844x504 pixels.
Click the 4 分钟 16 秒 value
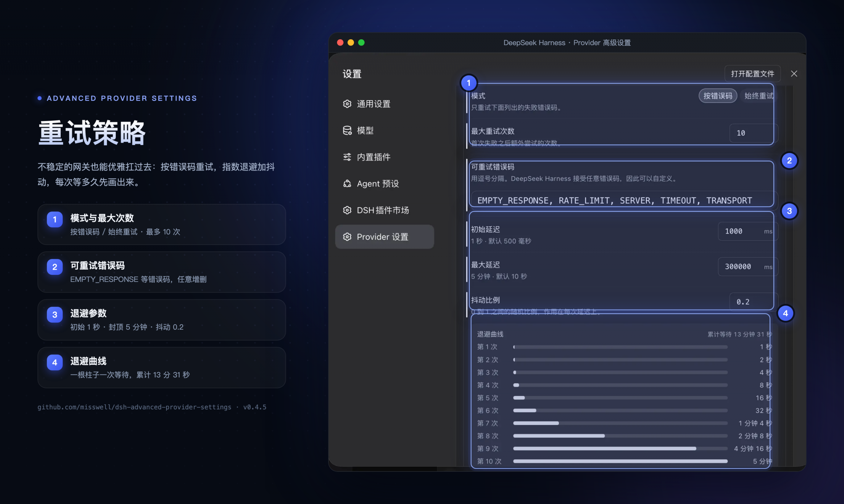point(753,449)
